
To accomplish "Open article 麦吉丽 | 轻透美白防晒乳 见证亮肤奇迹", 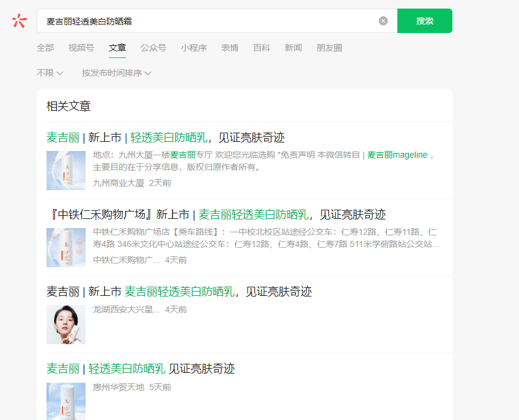I will pos(141,369).
